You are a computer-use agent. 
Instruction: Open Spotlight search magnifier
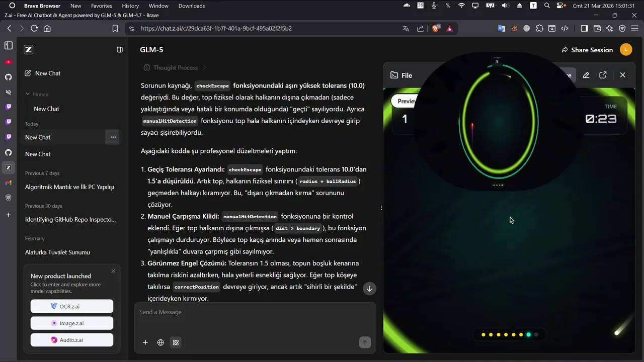[547, 6]
